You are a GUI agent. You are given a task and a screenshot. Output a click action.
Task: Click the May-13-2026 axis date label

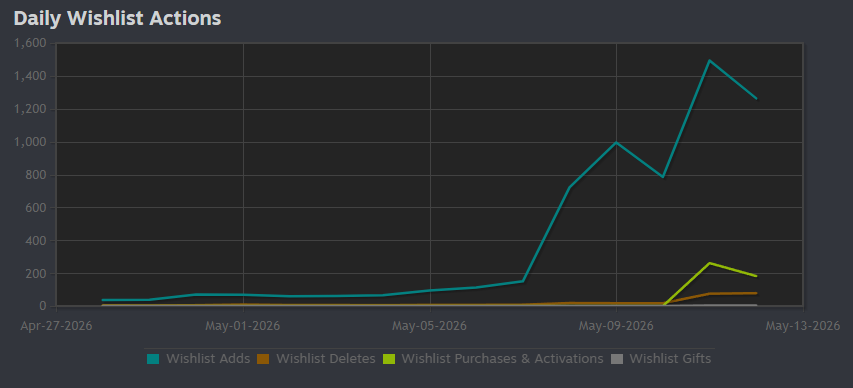(803, 326)
